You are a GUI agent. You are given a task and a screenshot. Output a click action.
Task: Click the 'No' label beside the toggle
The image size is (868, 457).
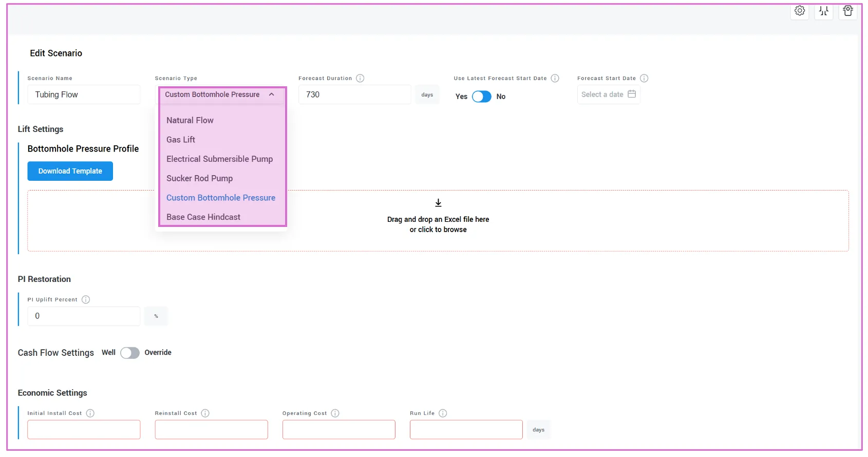point(501,97)
